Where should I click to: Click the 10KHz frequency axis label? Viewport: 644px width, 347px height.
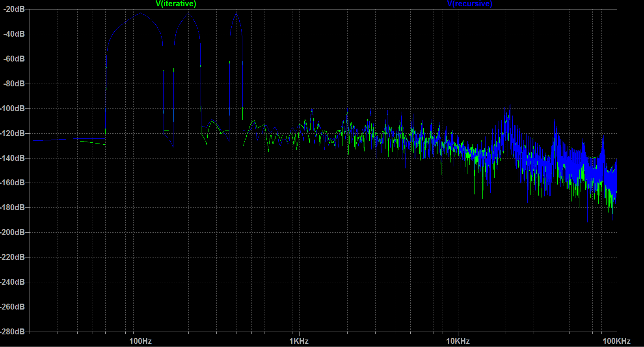click(x=458, y=341)
